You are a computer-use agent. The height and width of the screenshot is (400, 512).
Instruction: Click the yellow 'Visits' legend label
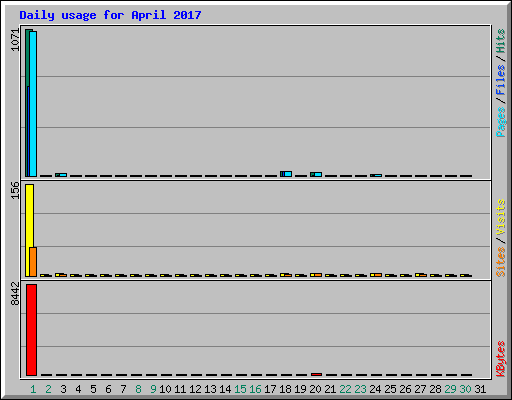(x=501, y=217)
